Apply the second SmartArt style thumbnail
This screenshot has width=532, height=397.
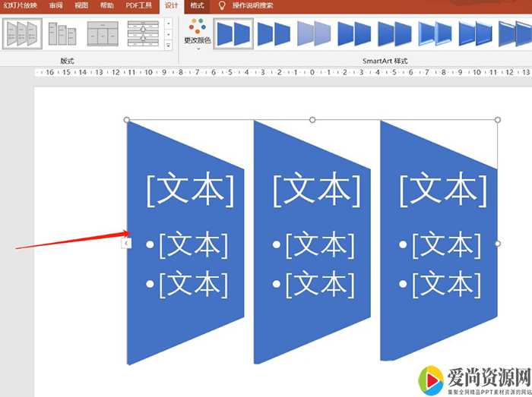274,34
